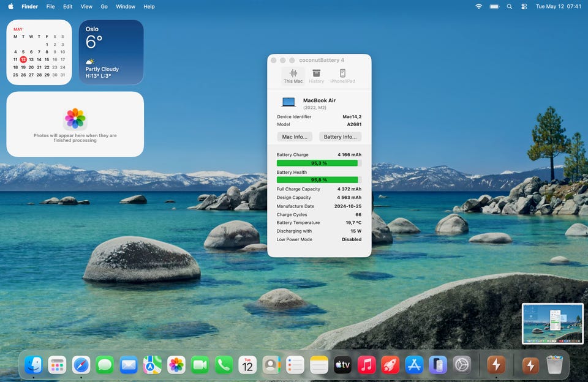Click the Battery Health percentage bar
The height and width of the screenshot is (382, 588).
coord(318,180)
